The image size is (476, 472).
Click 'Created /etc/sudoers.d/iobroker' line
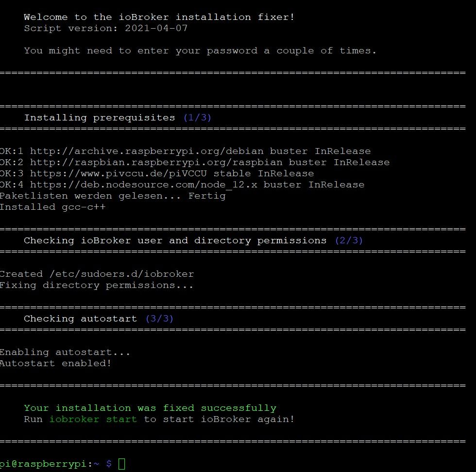pos(97,274)
